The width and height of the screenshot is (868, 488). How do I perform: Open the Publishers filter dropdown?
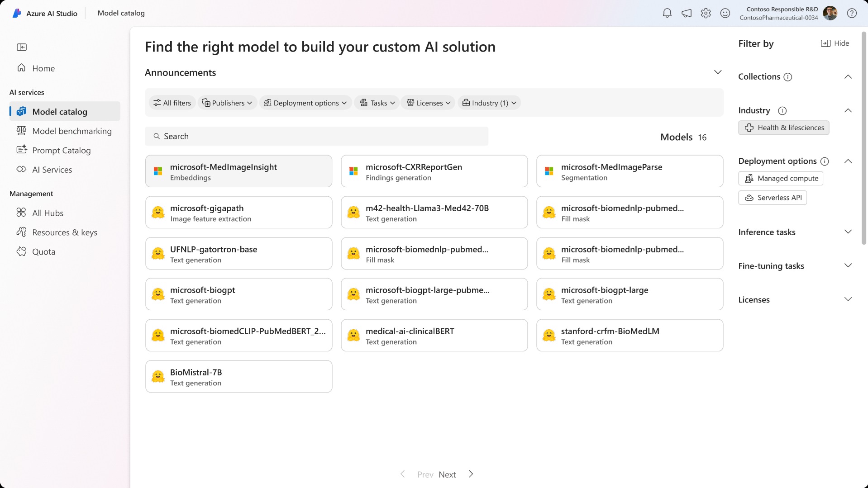(x=227, y=102)
